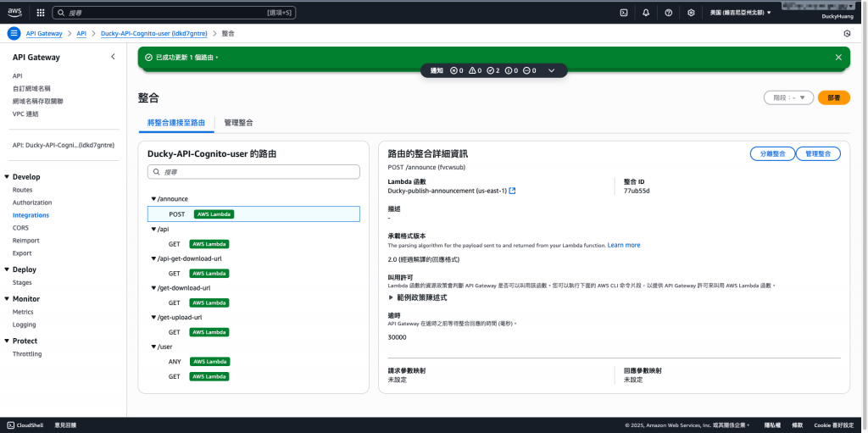Launch CloudShell from the top bar icon

[x=623, y=13]
